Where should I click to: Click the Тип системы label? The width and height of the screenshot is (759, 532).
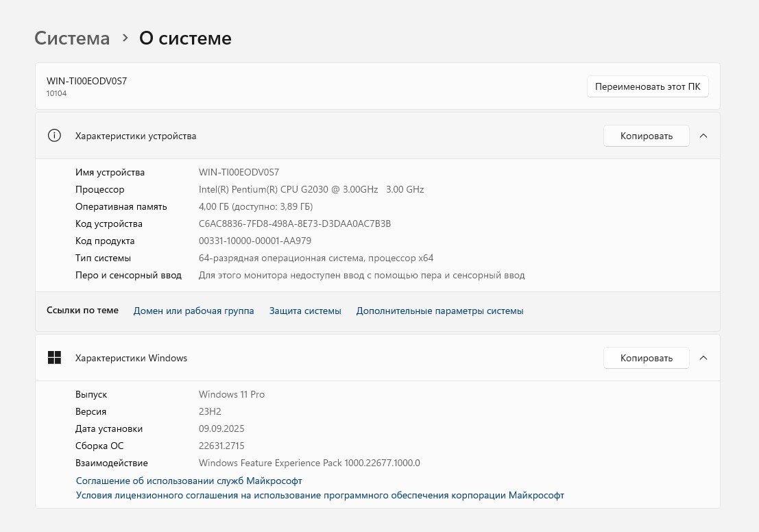(x=103, y=258)
